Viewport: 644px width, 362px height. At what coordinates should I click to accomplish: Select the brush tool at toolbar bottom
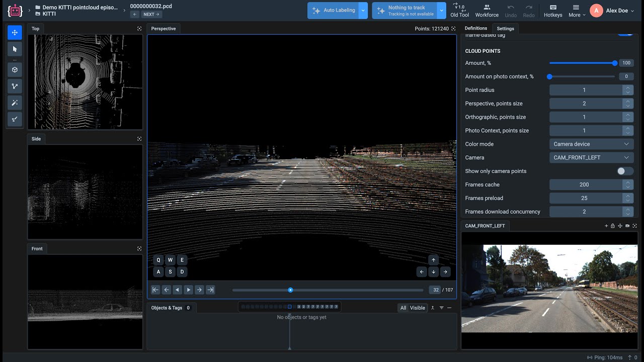pos(15,119)
